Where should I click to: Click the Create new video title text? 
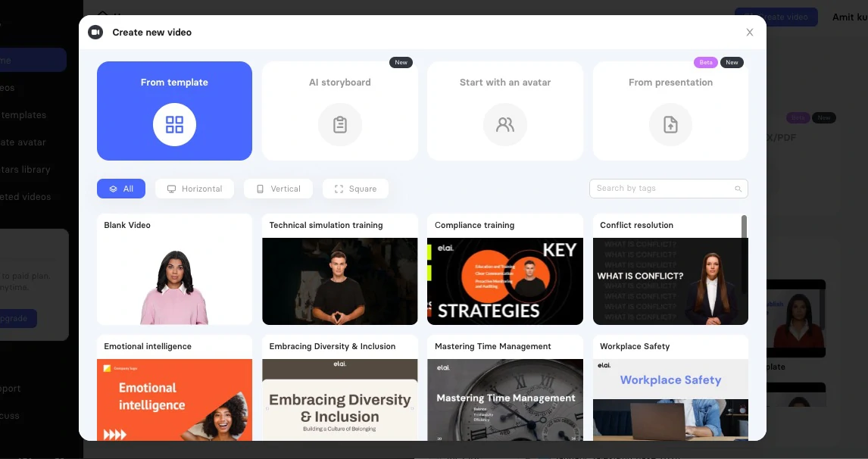pyautogui.click(x=151, y=32)
